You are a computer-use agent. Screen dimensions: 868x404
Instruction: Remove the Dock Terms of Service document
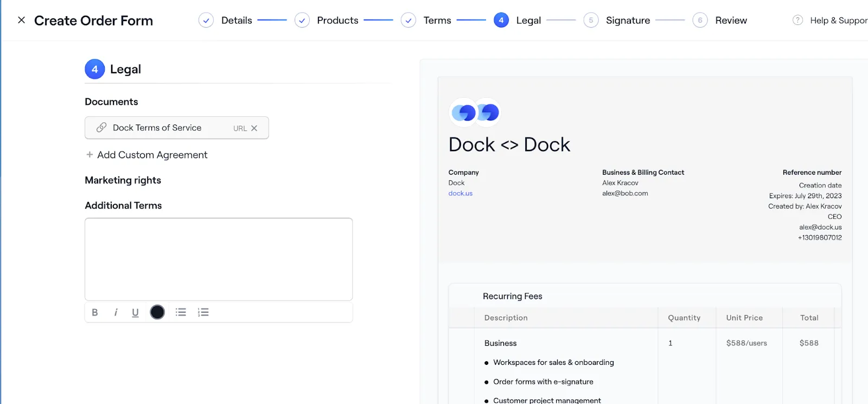pyautogui.click(x=254, y=128)
